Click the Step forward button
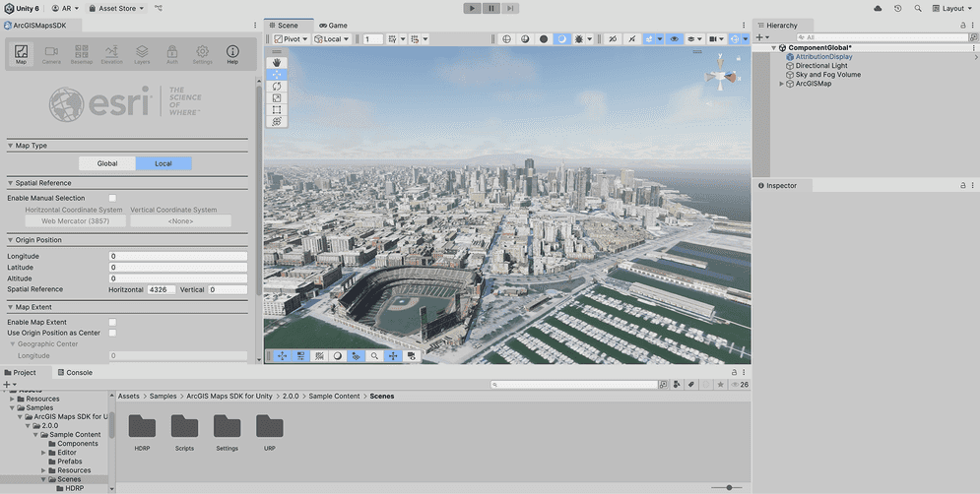Screen dimensions: 980x494 click(x=510, y=8)
